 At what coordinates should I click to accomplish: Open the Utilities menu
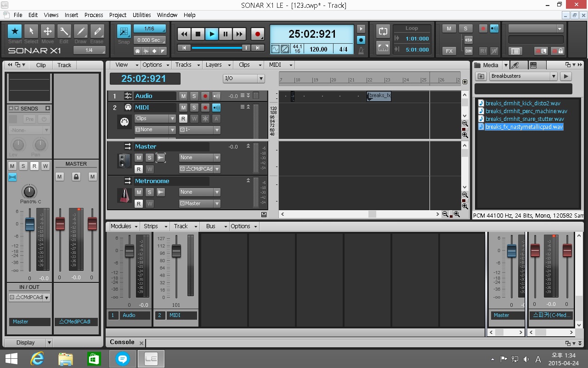pyautogui.click(x=142, y=15)
